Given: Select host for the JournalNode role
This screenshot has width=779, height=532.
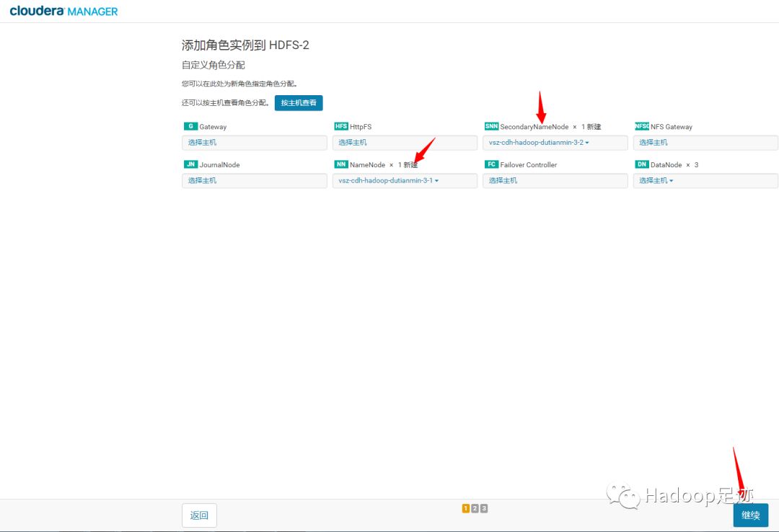Looking at the screenshot, I should point(255,180).
